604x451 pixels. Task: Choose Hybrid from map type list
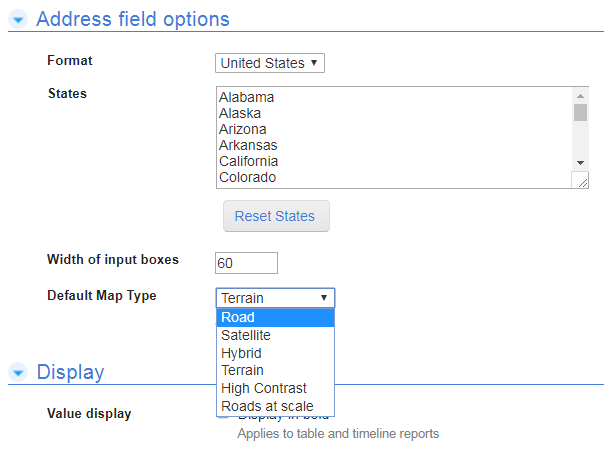tap(275, 353)
